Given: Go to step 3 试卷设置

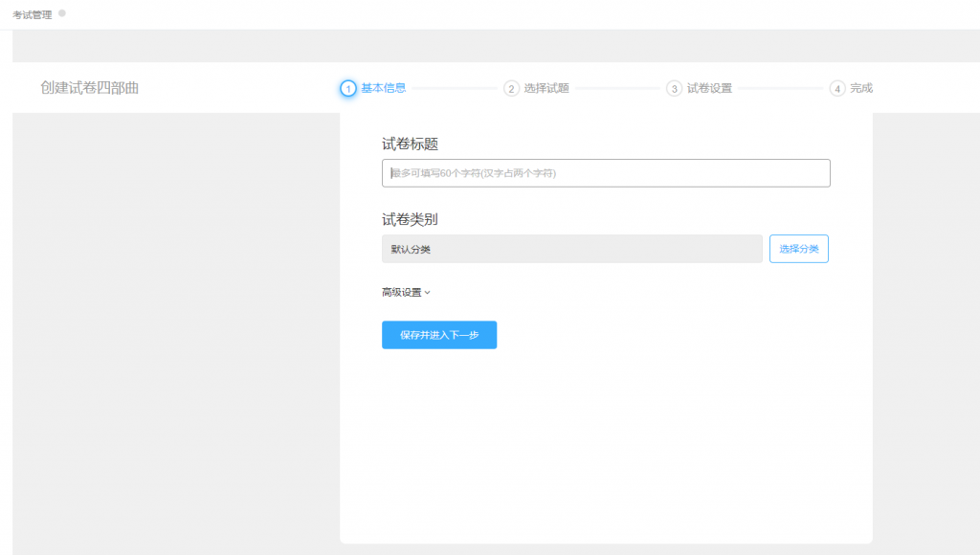Looking at the screenshot, I should pyautogui.click(x=699, y=88).
